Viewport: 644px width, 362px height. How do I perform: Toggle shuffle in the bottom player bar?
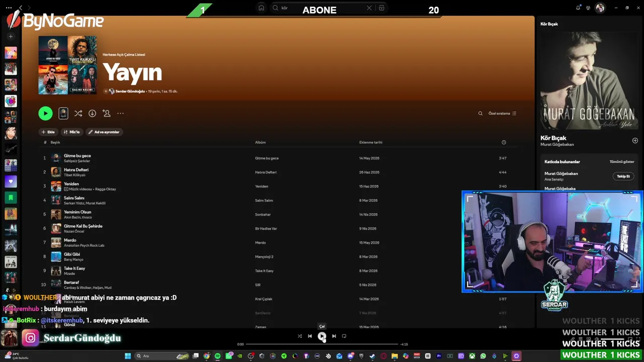(300, 336)
